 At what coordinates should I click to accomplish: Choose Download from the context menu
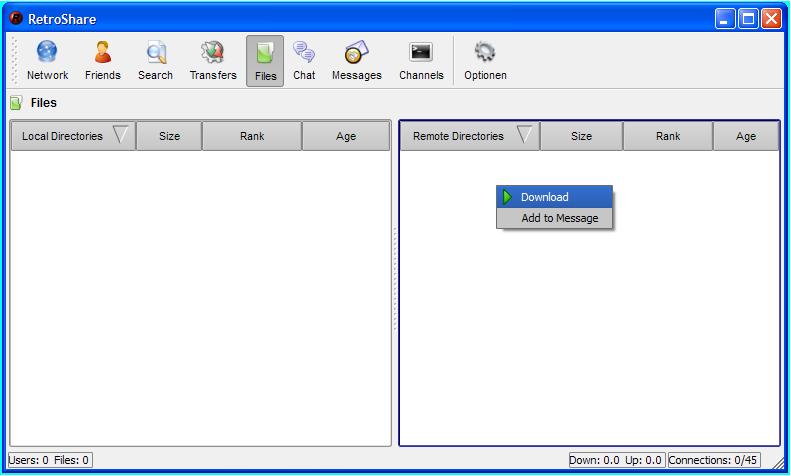tap(554, 197)
